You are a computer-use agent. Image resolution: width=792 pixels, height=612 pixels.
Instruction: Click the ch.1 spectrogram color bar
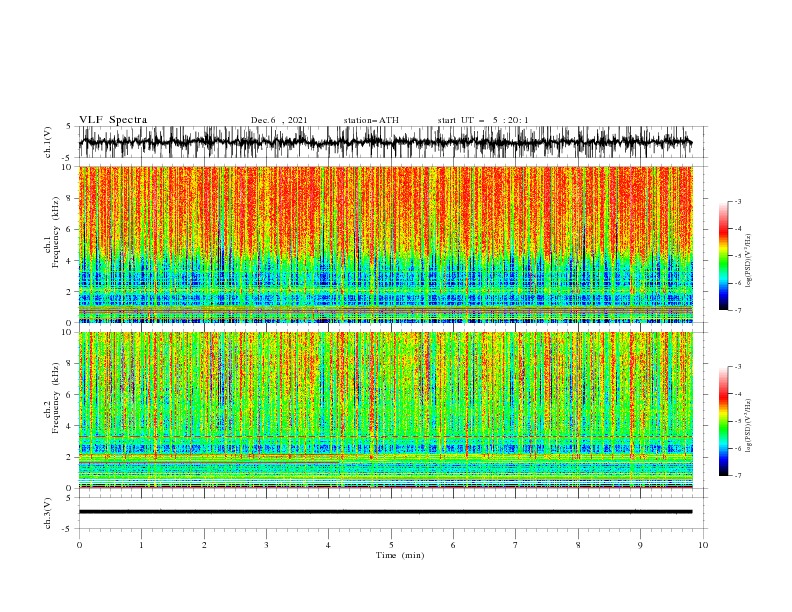(723, 256)
